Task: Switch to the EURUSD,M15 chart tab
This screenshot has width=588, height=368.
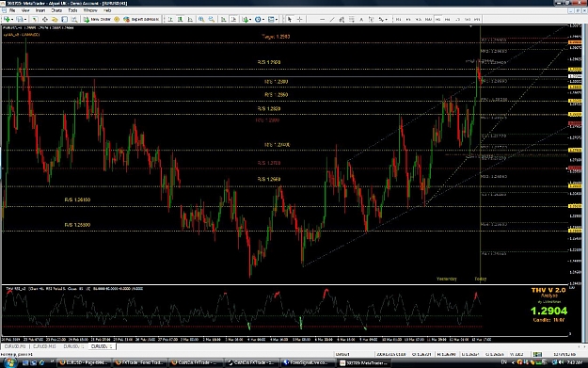Action: tap(44, 346)
